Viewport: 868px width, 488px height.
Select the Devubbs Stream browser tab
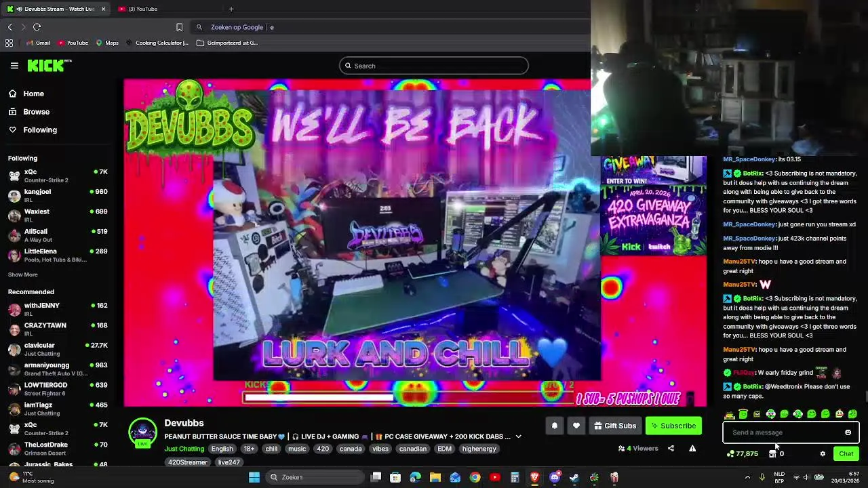click(56, 9)
